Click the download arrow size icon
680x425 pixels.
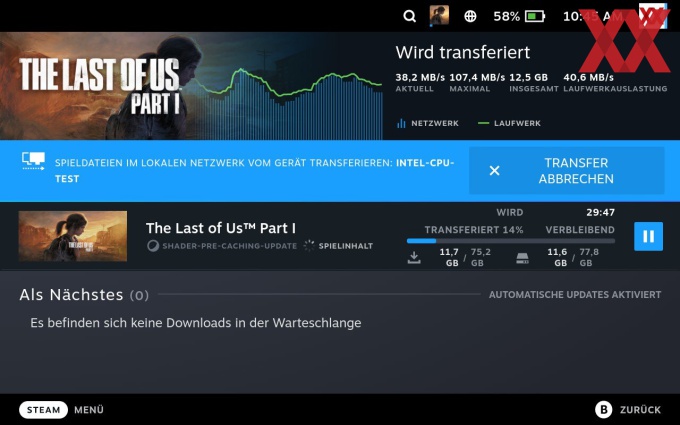coord(414,258)
